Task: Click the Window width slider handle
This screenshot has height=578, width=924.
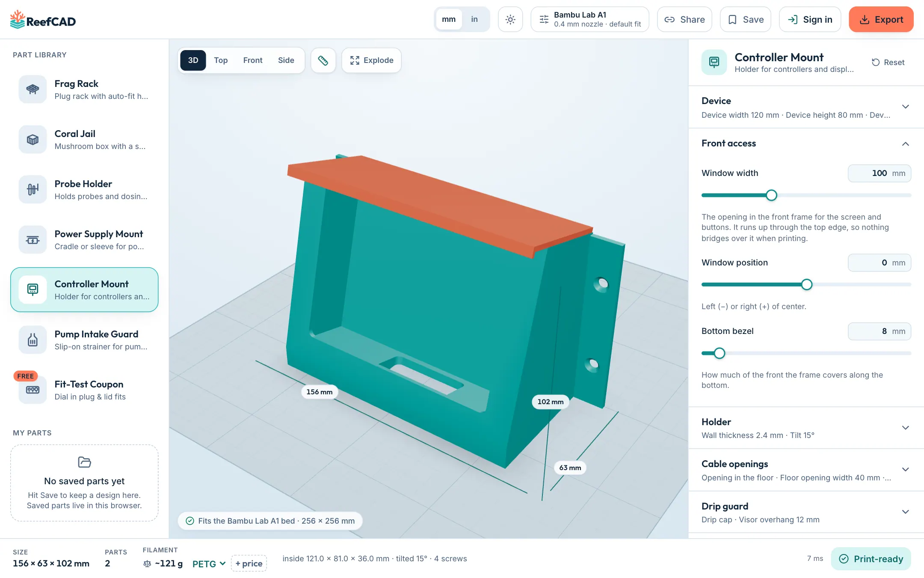Action: pos(771,195)
